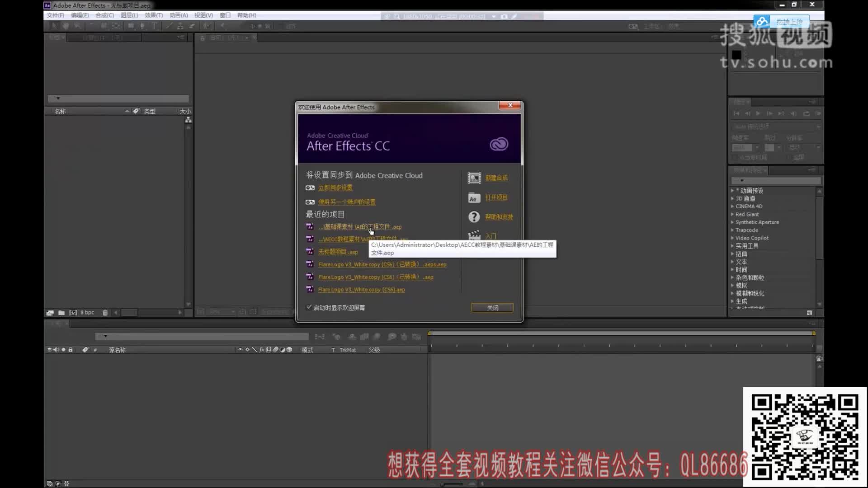Open the 效果(T) menu
The image size is (868, 488).
click(154, 15)
